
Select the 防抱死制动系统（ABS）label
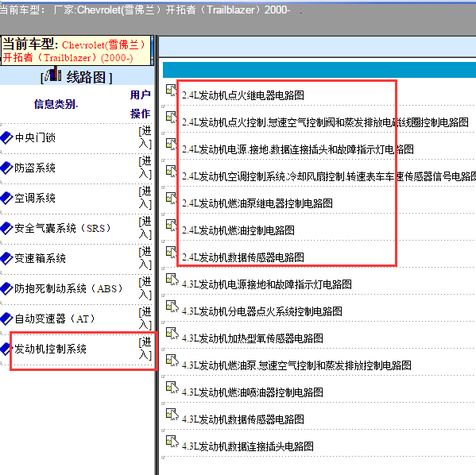point(69,288)
